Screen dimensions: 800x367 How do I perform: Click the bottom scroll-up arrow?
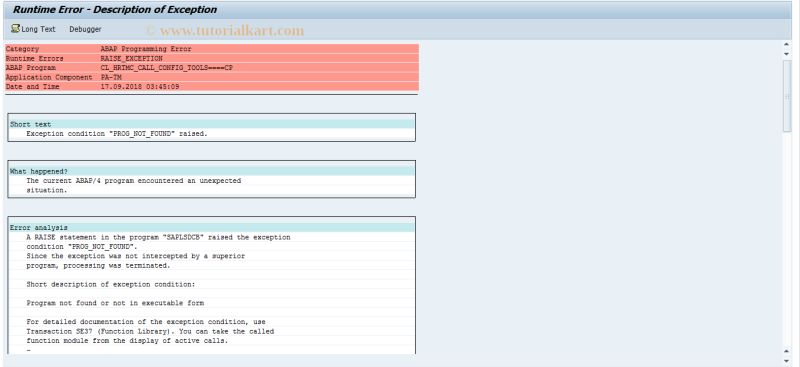(786, 351)
